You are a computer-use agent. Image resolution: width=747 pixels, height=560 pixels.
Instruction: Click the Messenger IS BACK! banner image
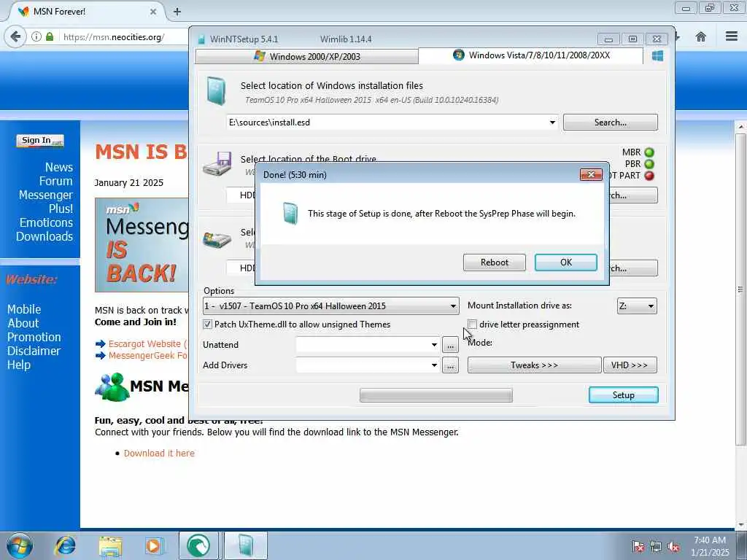click(142, 245)
